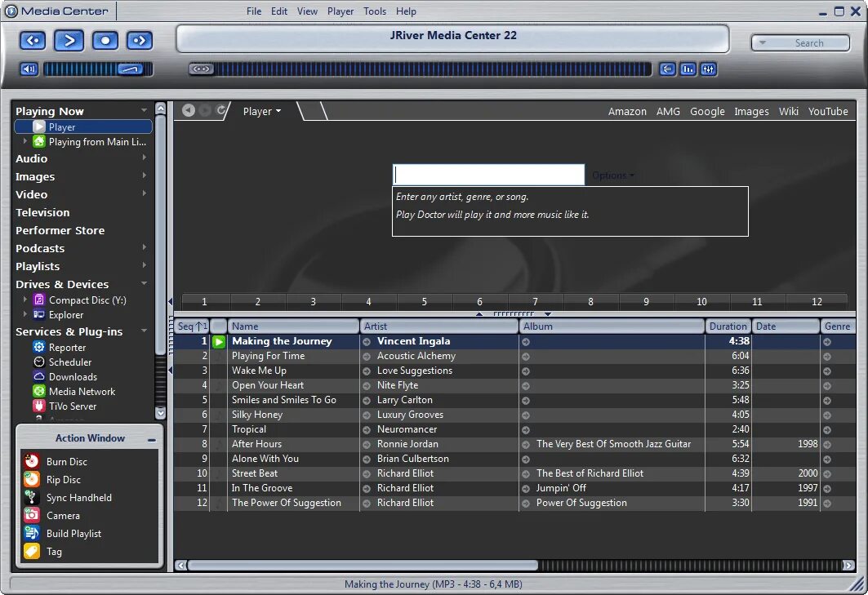Image resolution: width=868 pixels, height=595 pixels.
Task: Open the Options dropdown beside Play Doctor
Action: (x=612, y=175)
